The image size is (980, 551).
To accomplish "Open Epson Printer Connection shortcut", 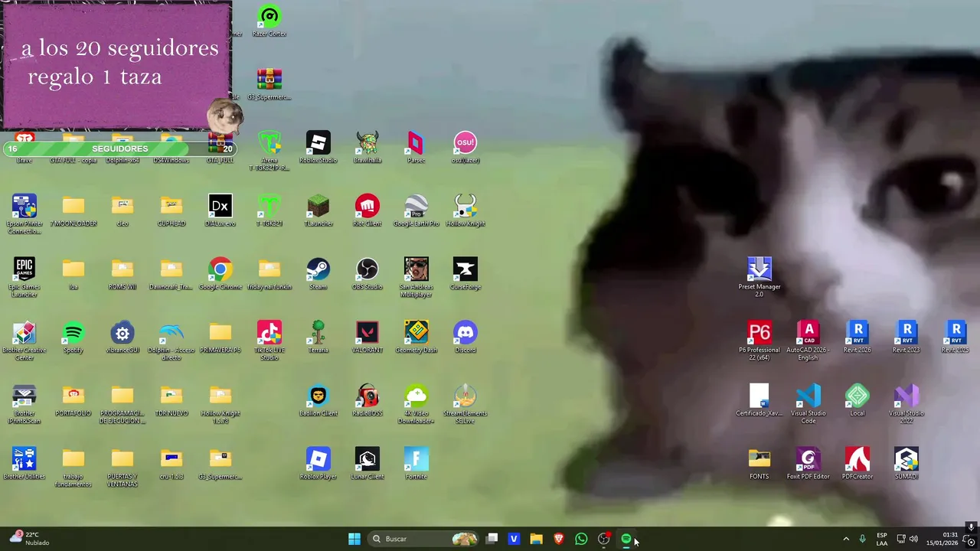I will coord(24,214).
